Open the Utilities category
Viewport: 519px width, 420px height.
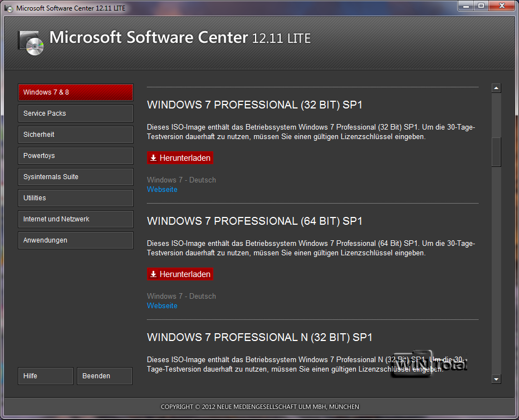(x=76, y=198)
